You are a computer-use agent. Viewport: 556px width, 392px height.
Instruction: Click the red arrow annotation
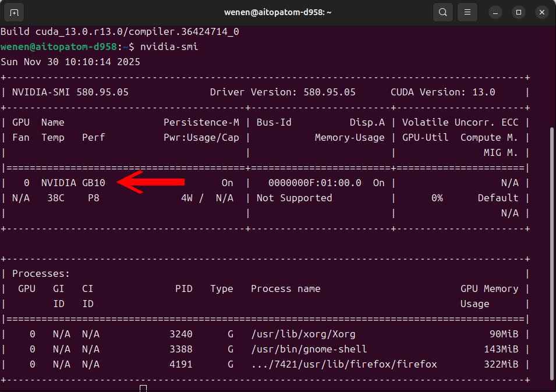click(151, 182)
